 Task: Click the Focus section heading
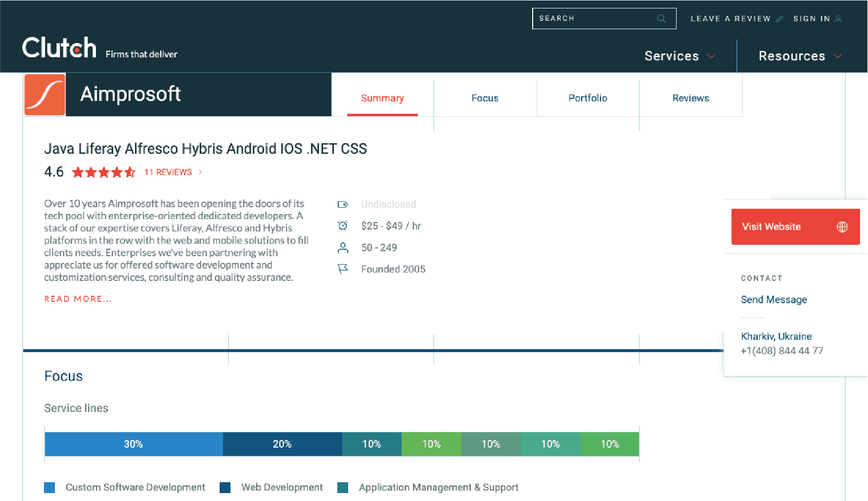point(63,376)
